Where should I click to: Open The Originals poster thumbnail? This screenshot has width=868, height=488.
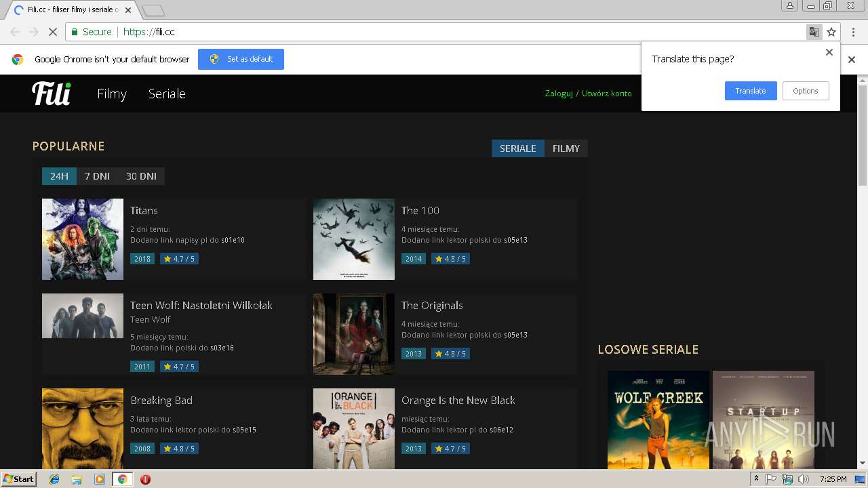pos(354,334)
